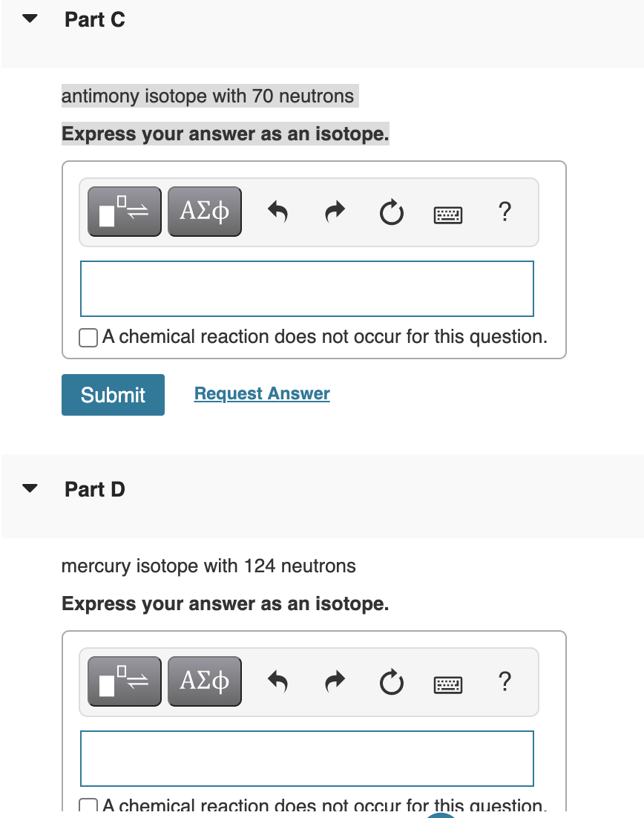This screenshot has width=644, height=818.
Task: Click the redo arrow in Part C toolbar
Action: click(x=335, y=211)
